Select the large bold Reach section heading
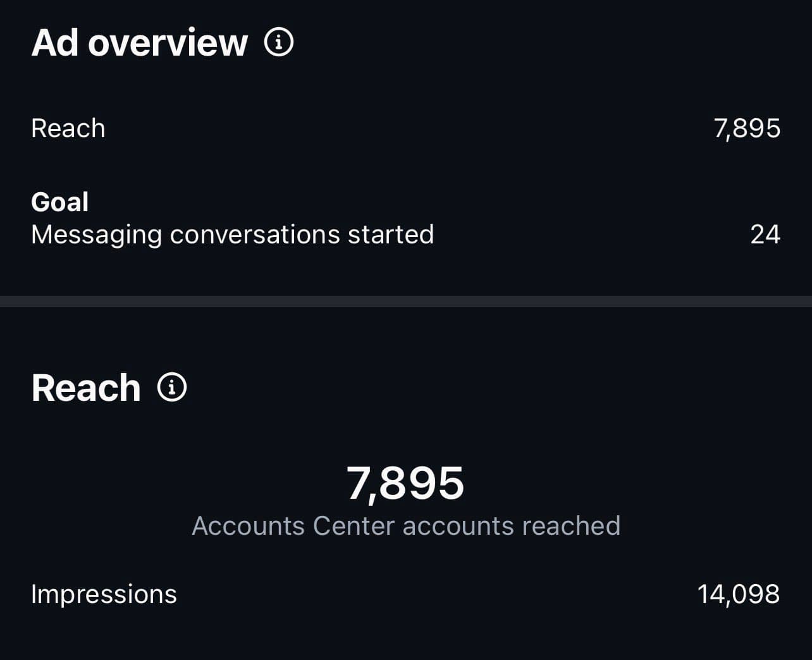This screenshot has width=812, height=660. (x=86, y=388)
